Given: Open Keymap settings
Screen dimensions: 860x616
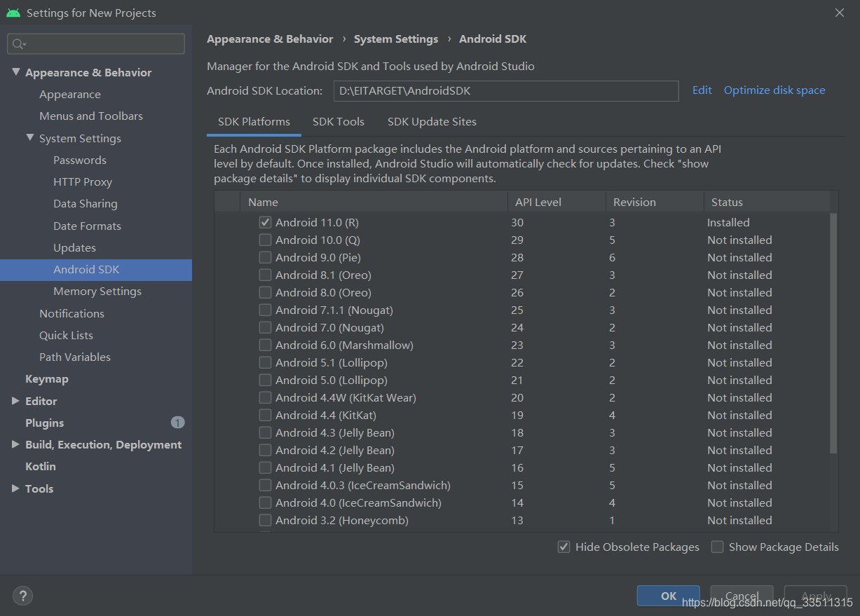Looking at the screenshot, I should click(x=47, y=379).
